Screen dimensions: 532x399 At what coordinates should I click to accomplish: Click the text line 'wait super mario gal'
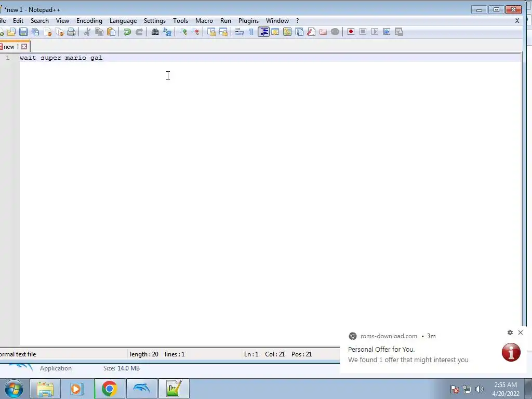pyautogui.click(x=61, y=58)
